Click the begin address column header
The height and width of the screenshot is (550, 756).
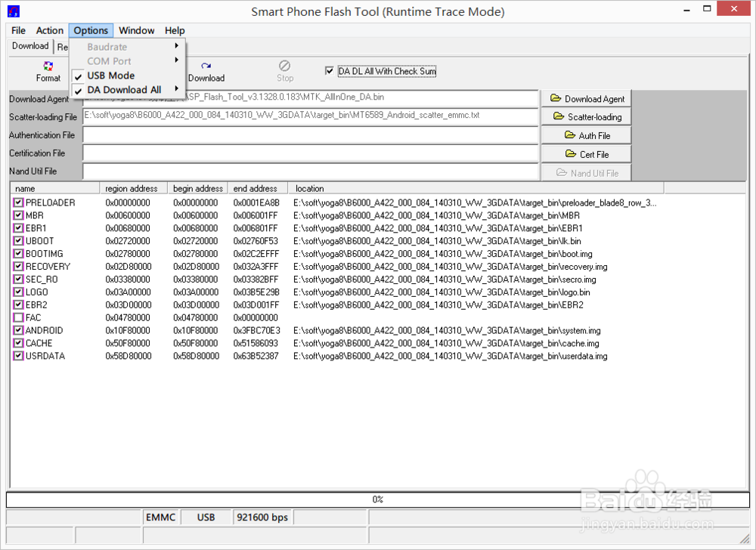(197, 188)
